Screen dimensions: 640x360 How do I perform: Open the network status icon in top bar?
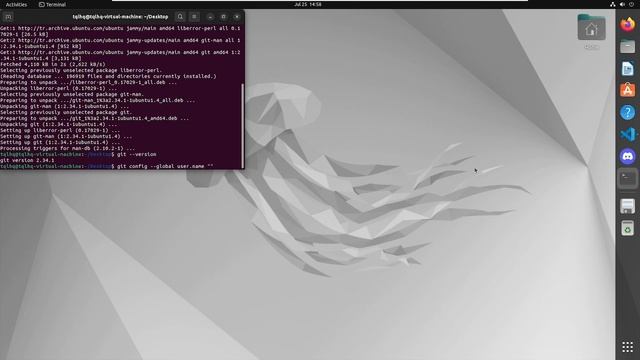tap(613, 4)
